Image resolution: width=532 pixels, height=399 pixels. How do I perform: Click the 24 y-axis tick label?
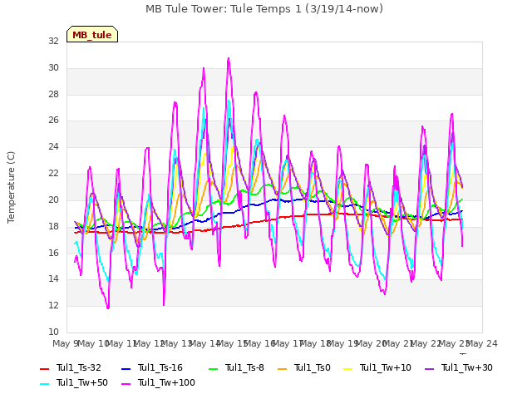(53, 146)
